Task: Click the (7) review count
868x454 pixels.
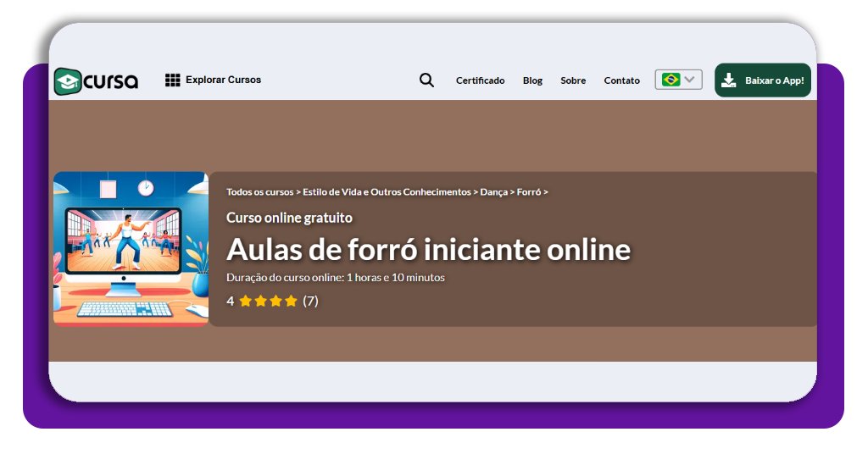Action: click(310, 301)
